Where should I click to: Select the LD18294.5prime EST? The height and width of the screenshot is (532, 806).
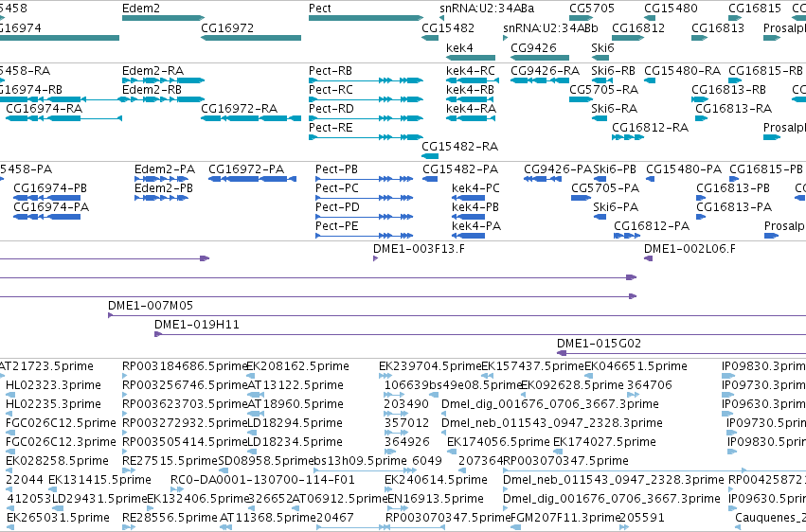tap(296, 422)
